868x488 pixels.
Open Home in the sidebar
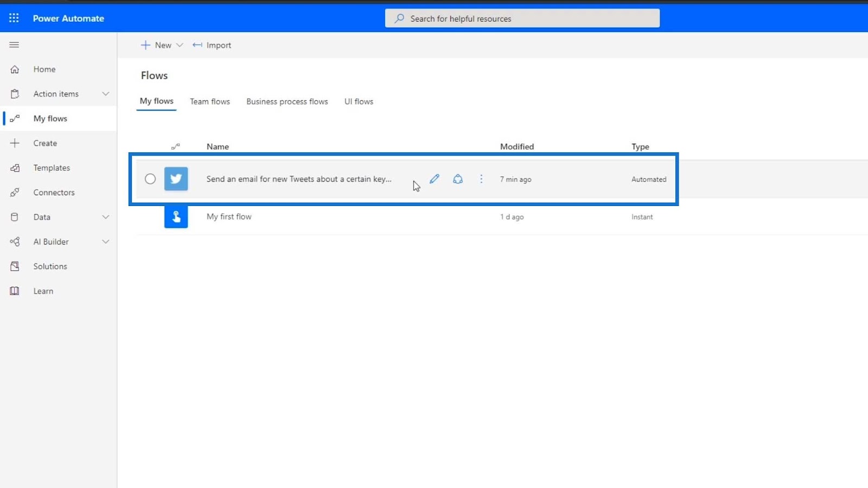point(59,69)
